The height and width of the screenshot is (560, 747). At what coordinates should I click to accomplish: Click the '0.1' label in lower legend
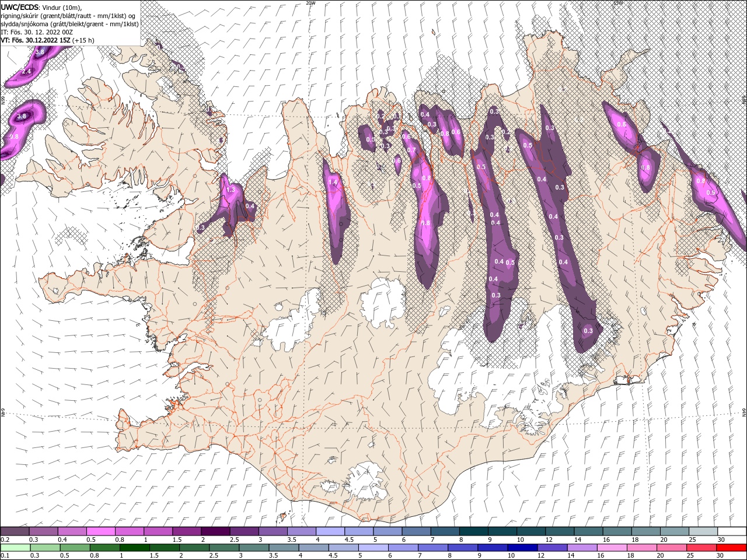5,556
